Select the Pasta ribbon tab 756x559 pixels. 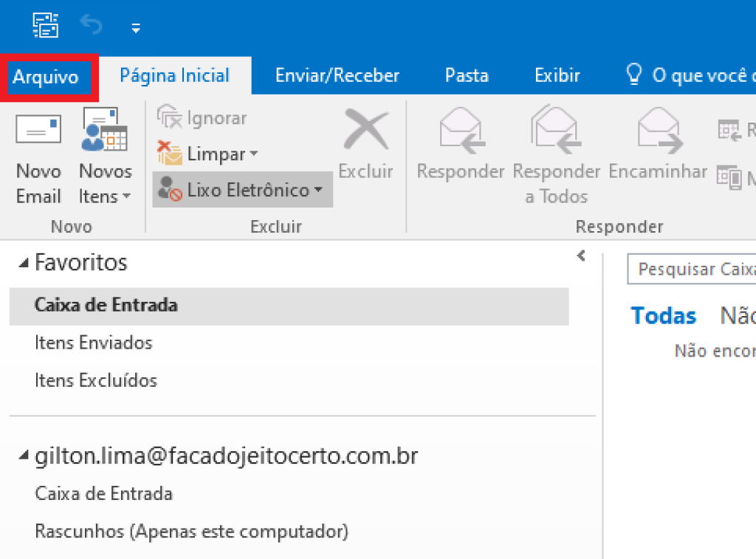pyautogui.click(x=467, y=76)
